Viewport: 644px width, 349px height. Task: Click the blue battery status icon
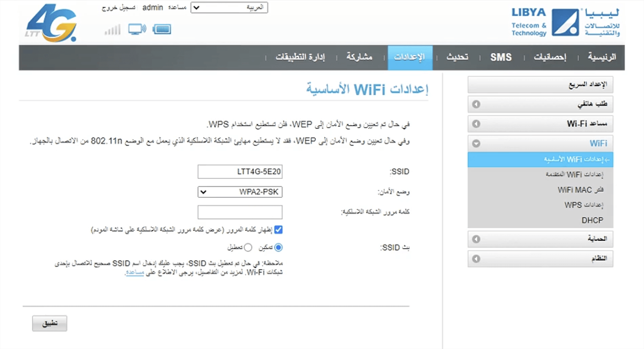[162, 29]
